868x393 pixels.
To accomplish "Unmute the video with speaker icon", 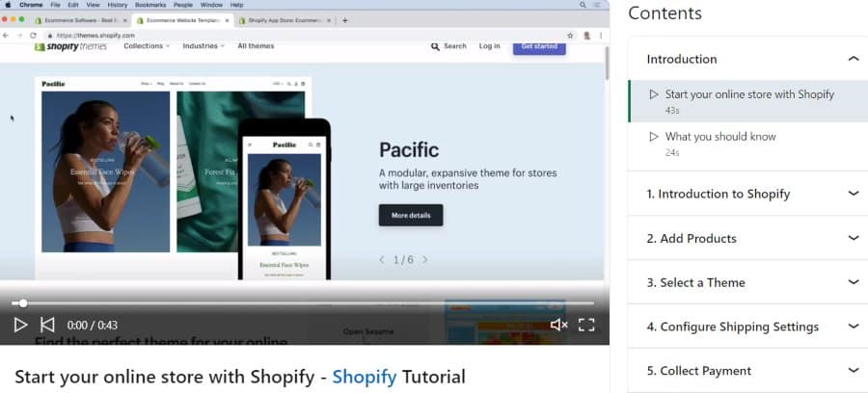I will [558, 325].
